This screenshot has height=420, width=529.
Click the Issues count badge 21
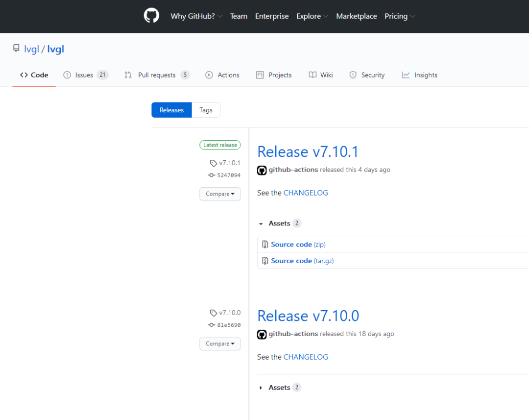click(x=102, y=75)
